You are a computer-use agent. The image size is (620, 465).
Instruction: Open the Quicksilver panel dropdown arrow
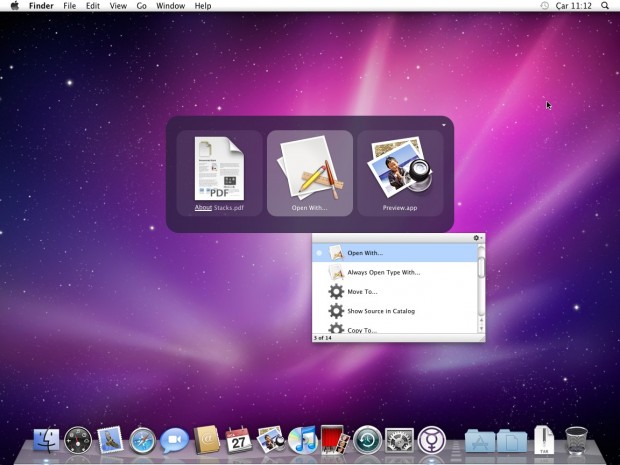444,125
